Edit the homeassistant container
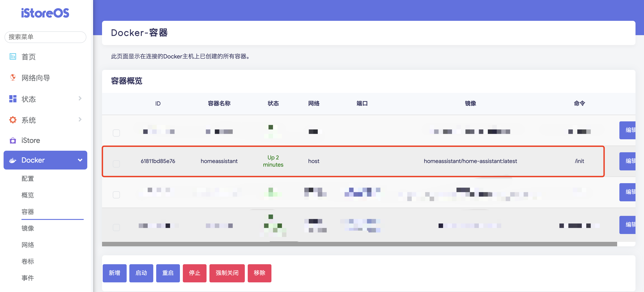 pyautogui.click(x=627, y=161)
